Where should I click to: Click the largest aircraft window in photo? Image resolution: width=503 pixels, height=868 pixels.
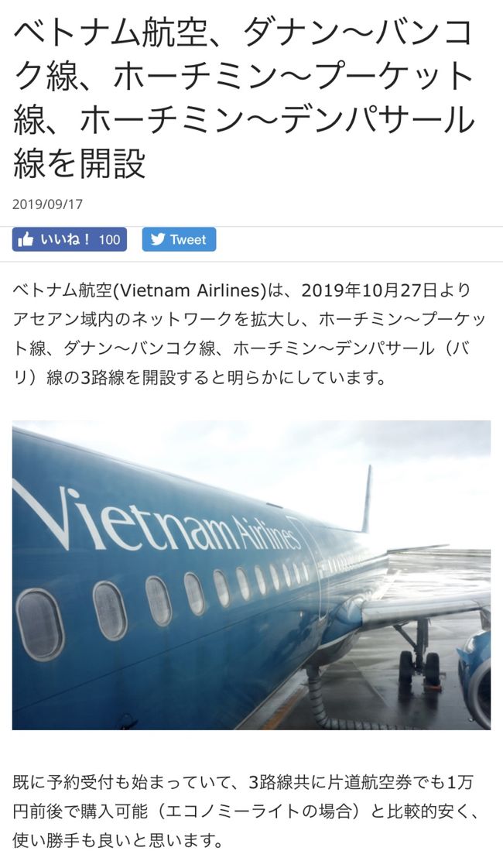39,624
